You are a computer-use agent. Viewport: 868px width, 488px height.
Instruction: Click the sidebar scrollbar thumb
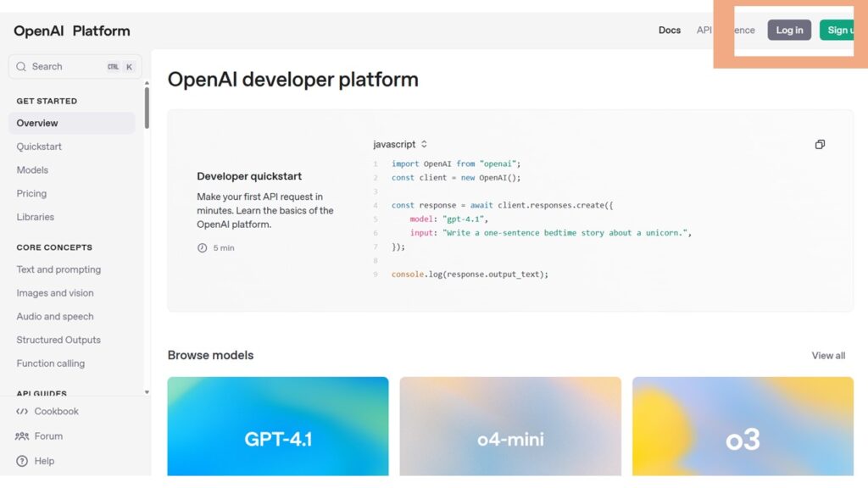click(147, 108)
